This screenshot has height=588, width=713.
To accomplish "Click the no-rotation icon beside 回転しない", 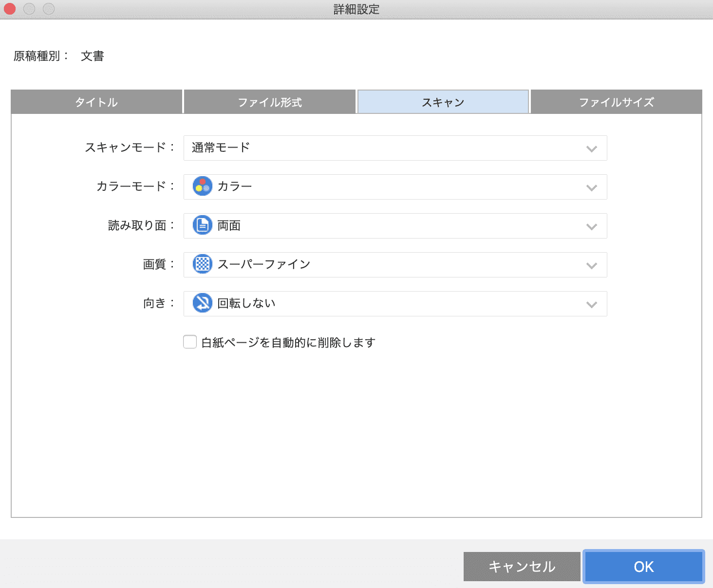I will pos(203,303).
